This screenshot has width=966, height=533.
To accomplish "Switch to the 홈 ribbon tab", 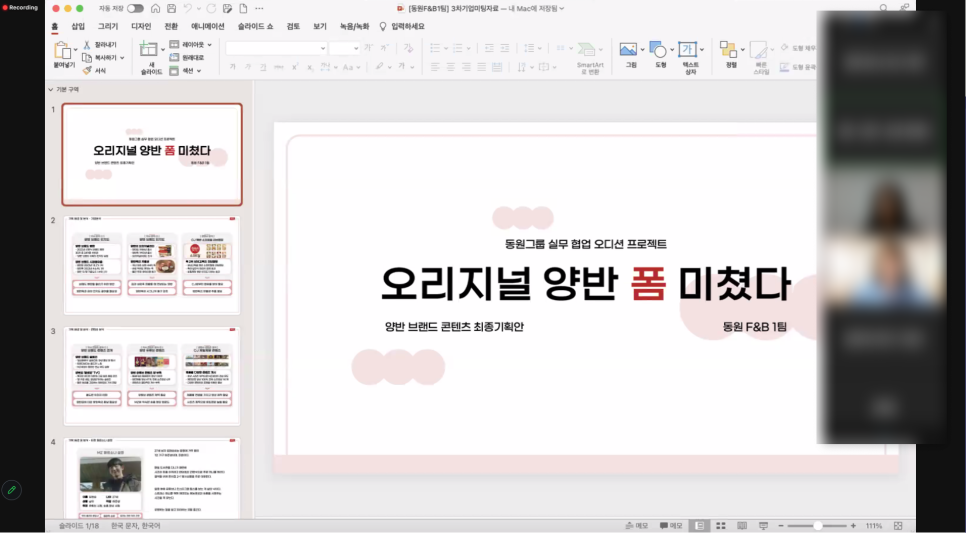I will (55, 26).
